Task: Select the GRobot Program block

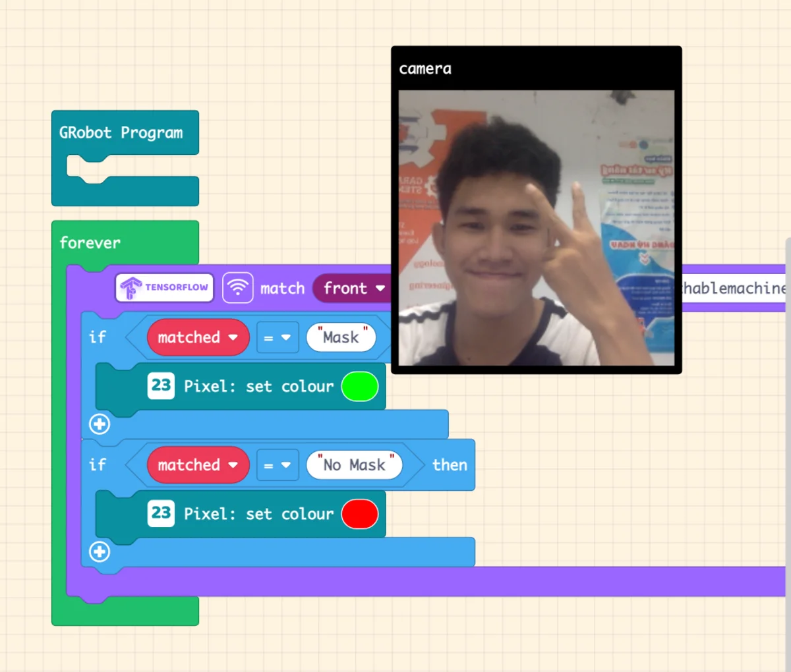Action: 121,133
